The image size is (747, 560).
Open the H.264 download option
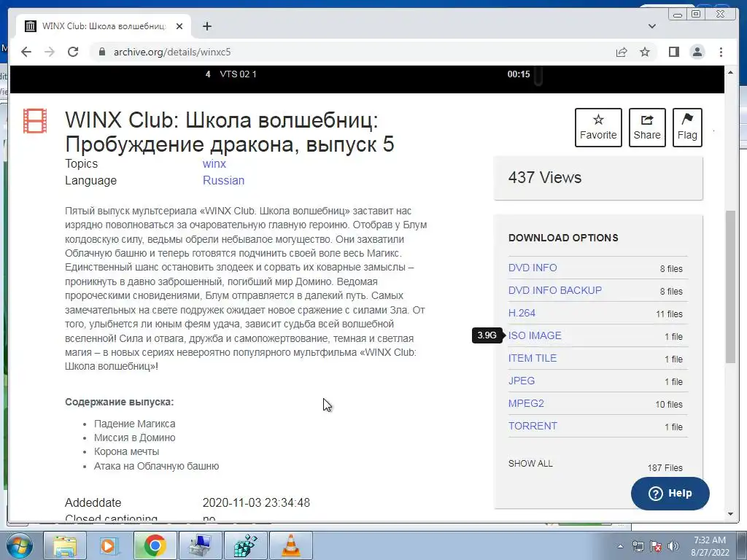522,313
